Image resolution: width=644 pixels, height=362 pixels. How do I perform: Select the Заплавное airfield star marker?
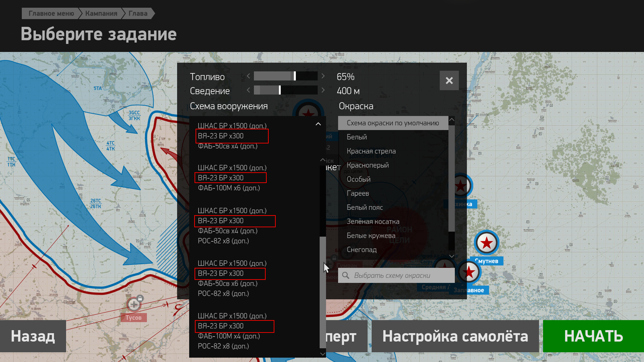469,272
